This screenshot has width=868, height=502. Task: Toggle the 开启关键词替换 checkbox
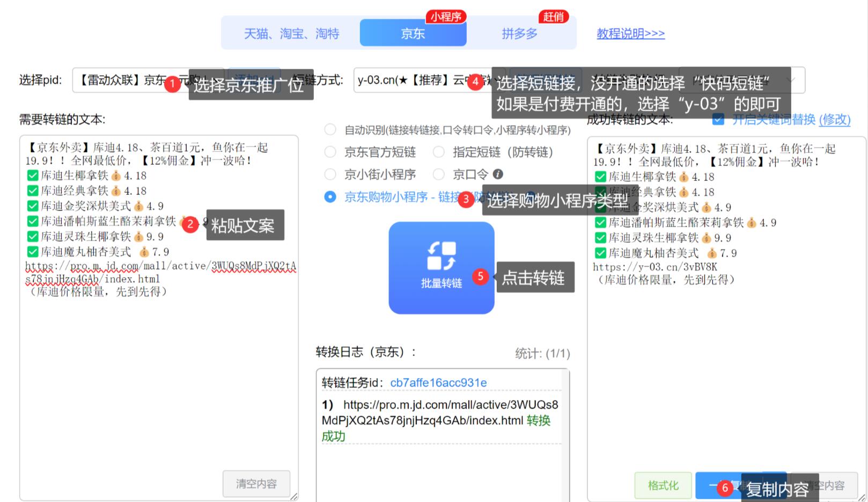click(718, 119)
